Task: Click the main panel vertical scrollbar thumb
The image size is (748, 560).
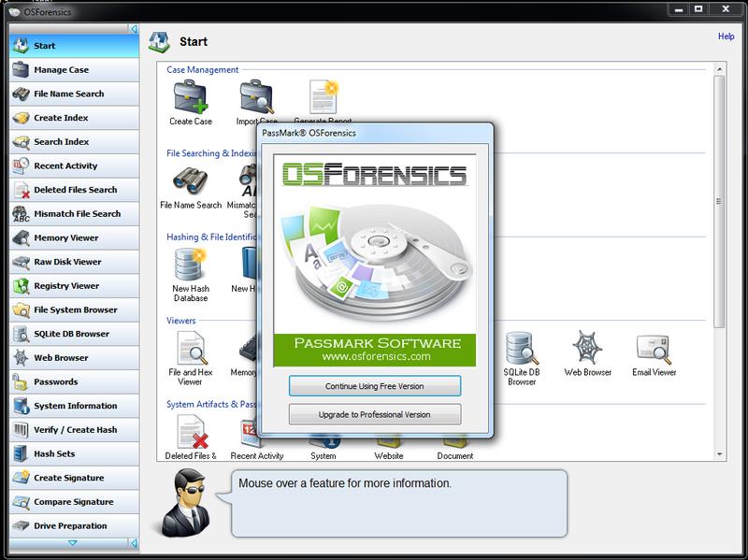Action: (x=719, y=201)
